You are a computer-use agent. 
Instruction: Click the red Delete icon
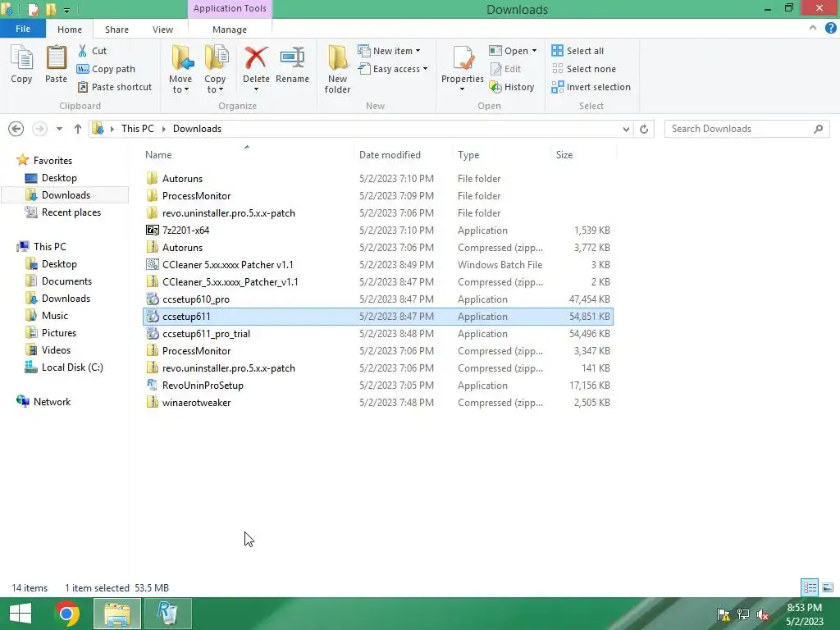click(256, 58)
